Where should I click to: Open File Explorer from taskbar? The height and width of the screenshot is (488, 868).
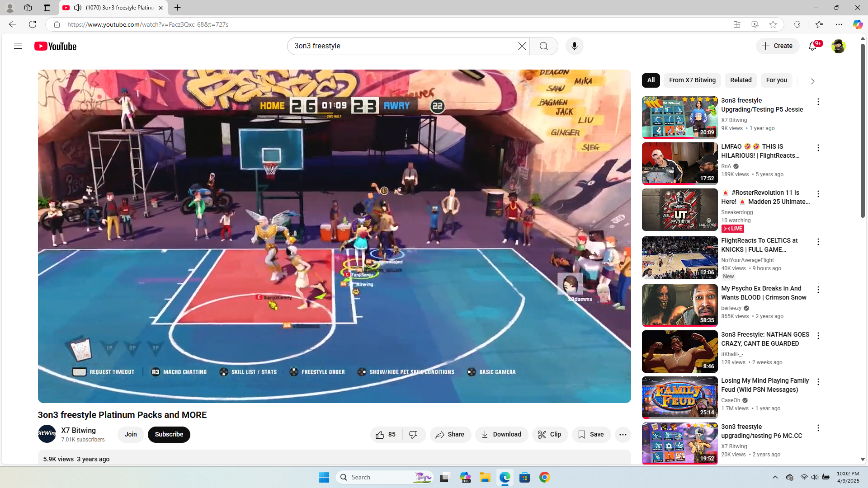tap(485, 477)
